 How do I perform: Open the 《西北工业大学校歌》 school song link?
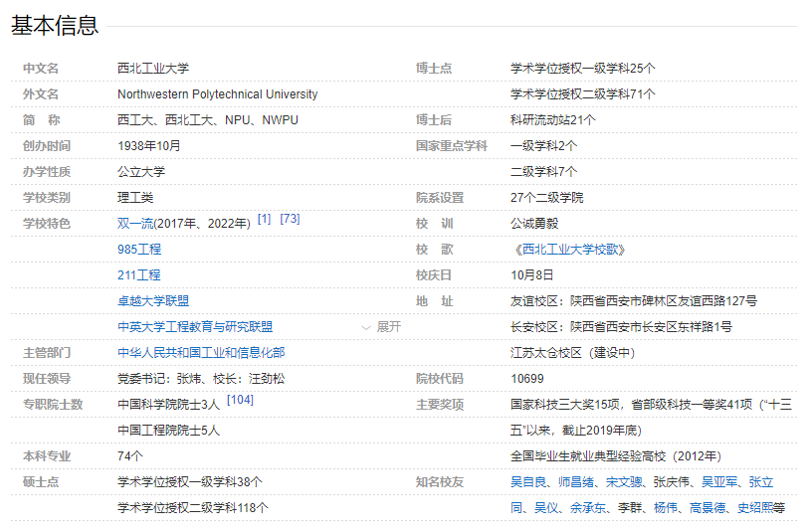point(571,249)
